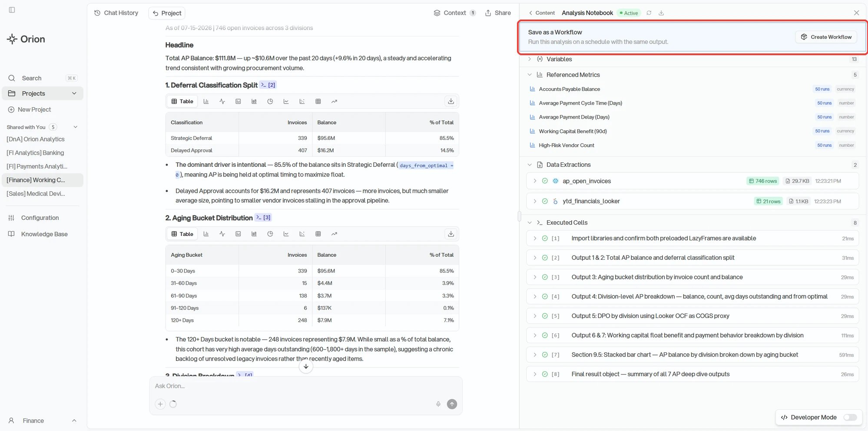Click the send message arrow button

(452, 404)
